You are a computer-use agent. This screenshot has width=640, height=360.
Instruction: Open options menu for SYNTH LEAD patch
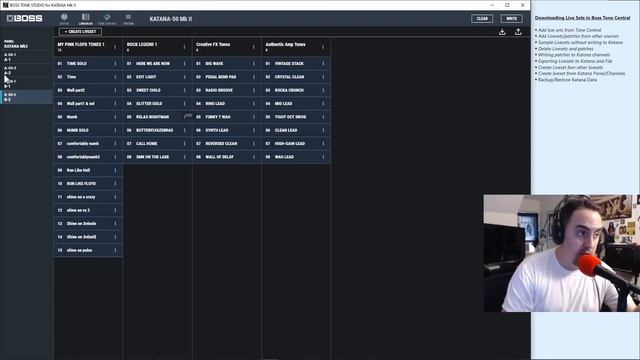(254, 130)
